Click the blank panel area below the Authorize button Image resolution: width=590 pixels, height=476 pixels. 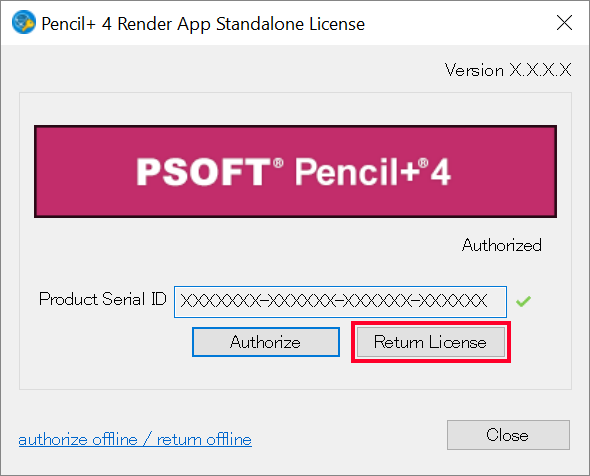click(266, 373)
